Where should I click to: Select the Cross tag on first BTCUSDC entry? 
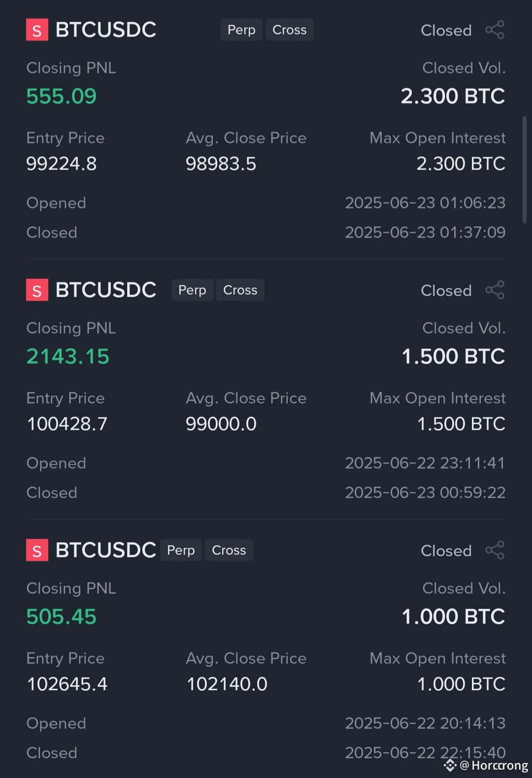pyautogui.click(x=290, y=30)
